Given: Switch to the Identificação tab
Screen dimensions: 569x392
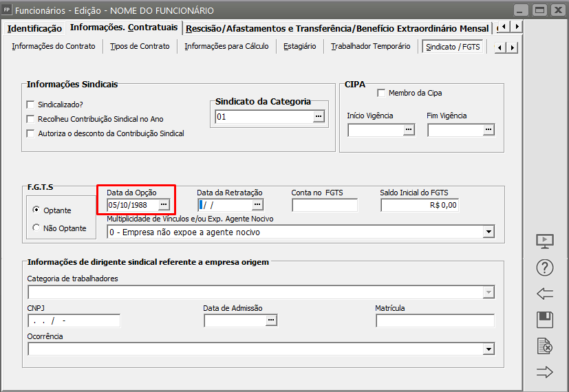Looking at the screenshot, I should click(34, 28).
